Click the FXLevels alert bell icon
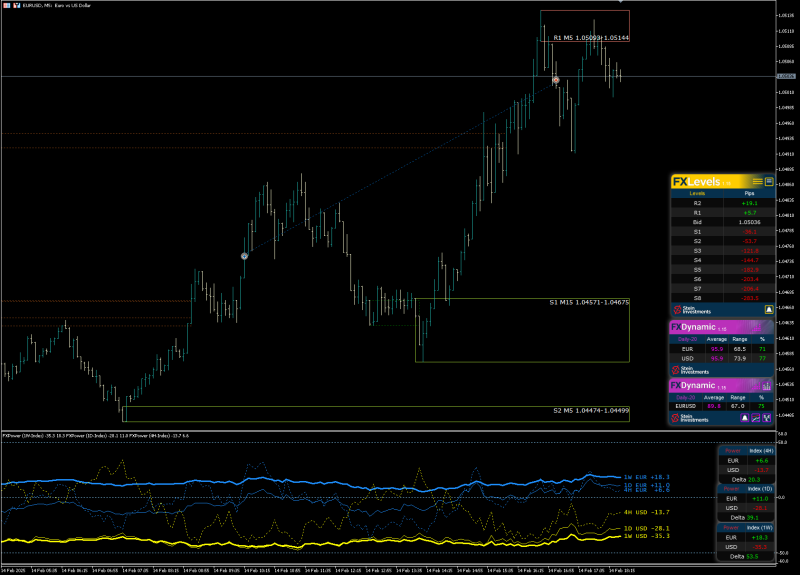 pyautogui.click(x=769, y=310)
